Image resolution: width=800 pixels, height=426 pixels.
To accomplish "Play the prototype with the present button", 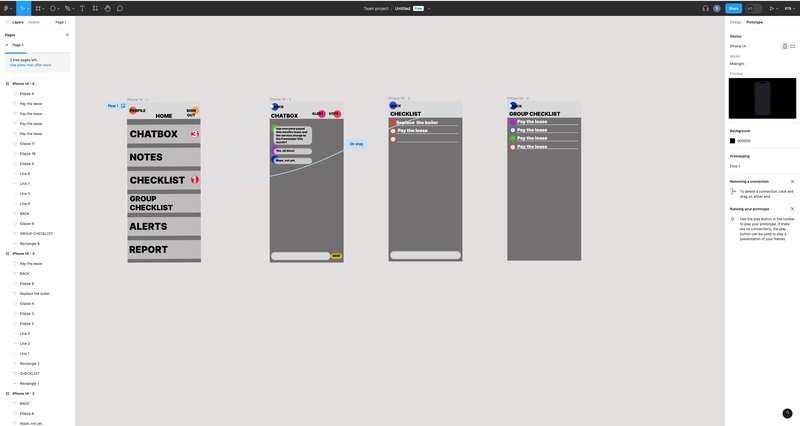I will click(772, 8).
